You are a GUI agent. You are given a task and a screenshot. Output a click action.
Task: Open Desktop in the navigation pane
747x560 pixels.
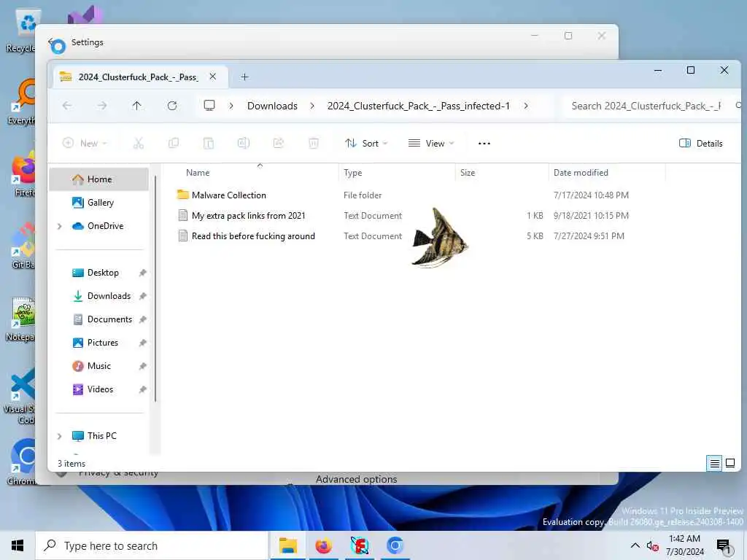[x=103, y=273]
